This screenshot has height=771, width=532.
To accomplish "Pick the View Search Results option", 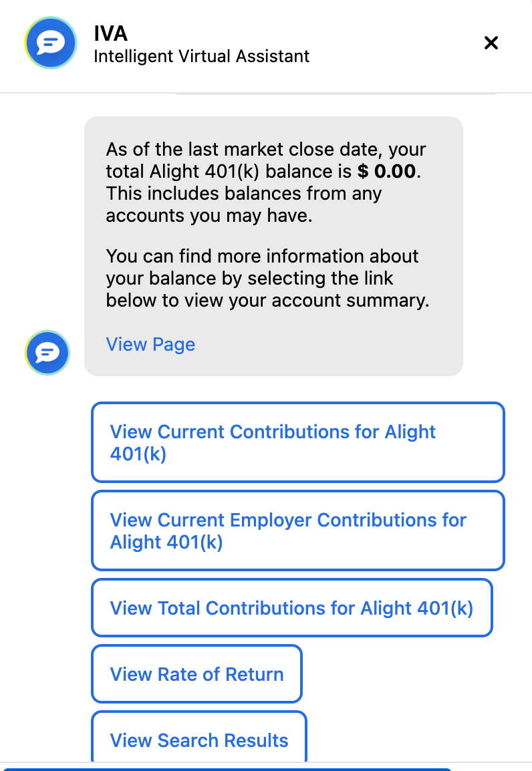I will click(x=198, y=740).
